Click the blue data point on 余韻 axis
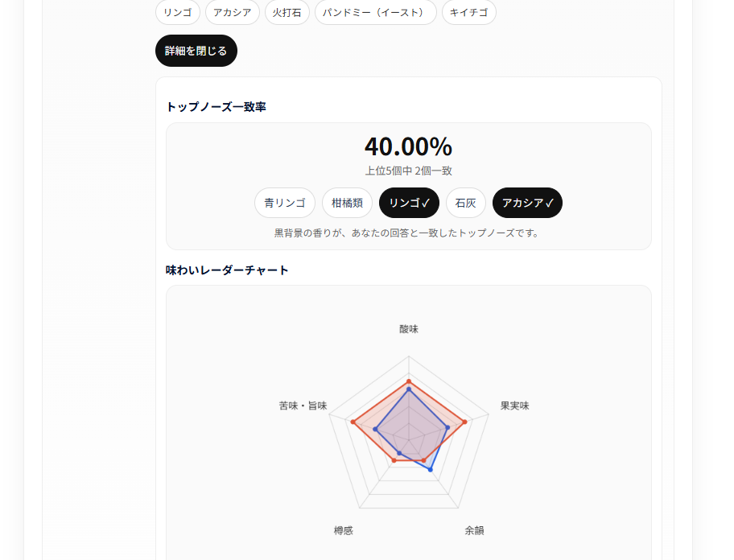The image size is (734, 560). [x=431, y=469]
